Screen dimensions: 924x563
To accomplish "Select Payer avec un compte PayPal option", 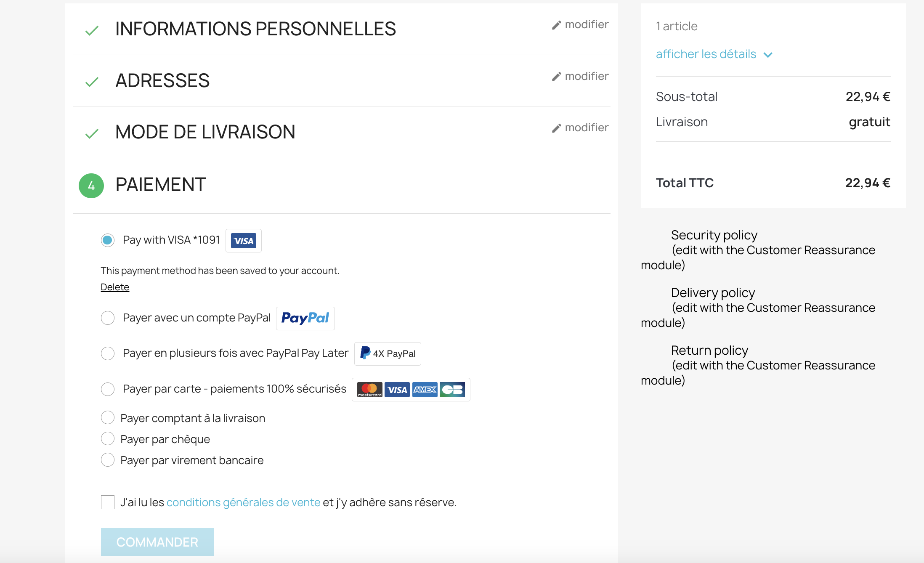I will 107,317.
